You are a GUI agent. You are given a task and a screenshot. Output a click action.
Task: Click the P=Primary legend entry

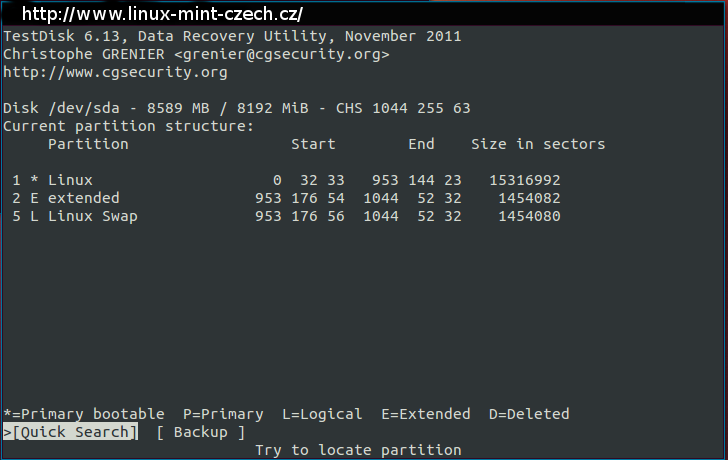click(x=223, y=414)
